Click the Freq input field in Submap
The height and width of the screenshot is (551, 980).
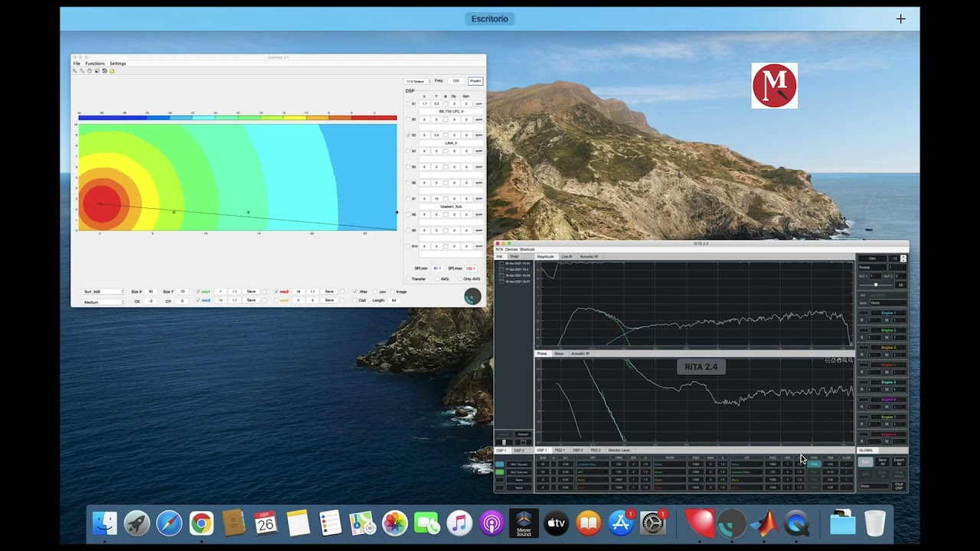pyautogui.click(x=456, y=81)
